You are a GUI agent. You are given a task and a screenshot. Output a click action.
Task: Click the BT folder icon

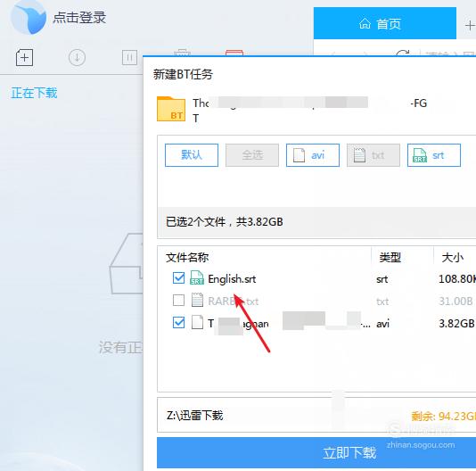[171, 109]
